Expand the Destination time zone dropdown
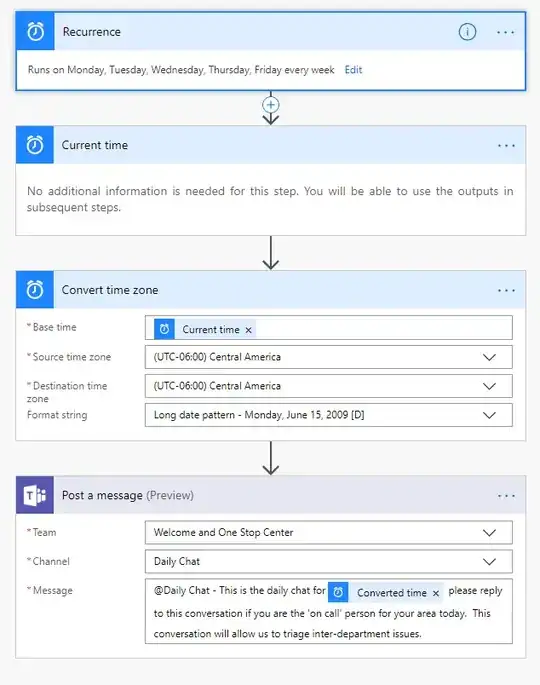The width and height of the screenshot is (540, 685). [x=489, y=386]
